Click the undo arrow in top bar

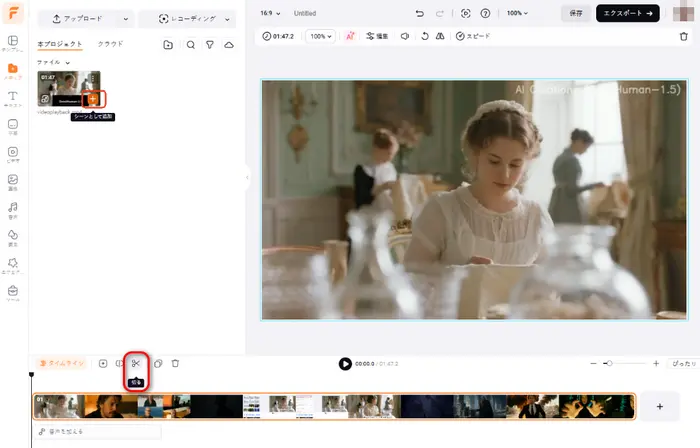(420, 13)
